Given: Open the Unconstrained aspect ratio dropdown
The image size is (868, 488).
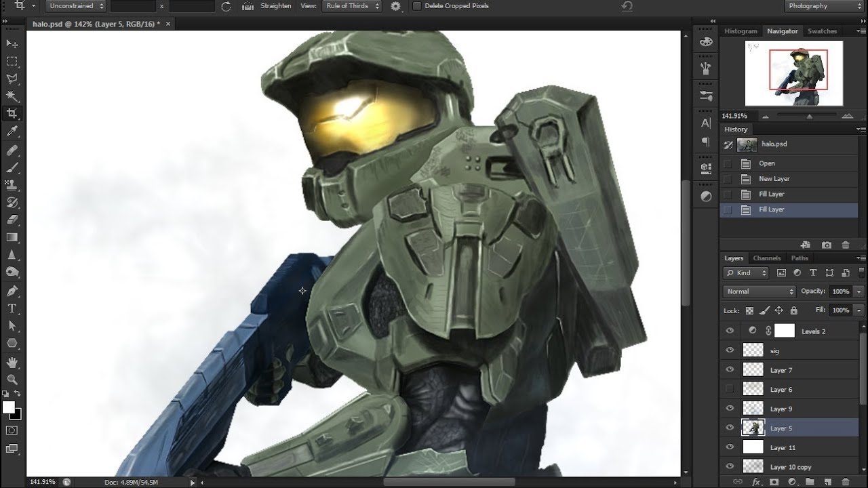Looking at the screenshot, I should (77, 6).
